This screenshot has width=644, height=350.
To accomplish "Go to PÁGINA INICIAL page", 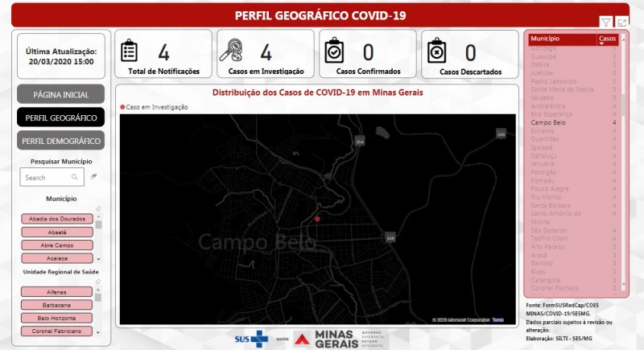I will pyautogui.click(x=61, y=94).
